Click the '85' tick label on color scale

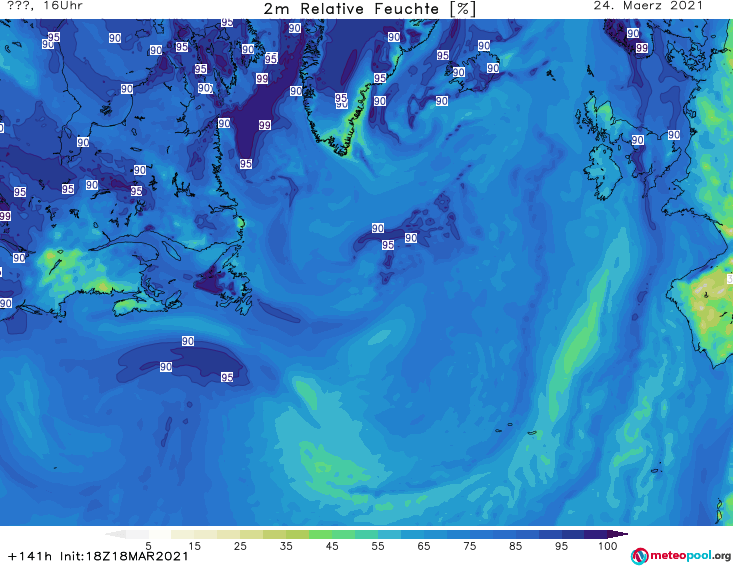516,546
